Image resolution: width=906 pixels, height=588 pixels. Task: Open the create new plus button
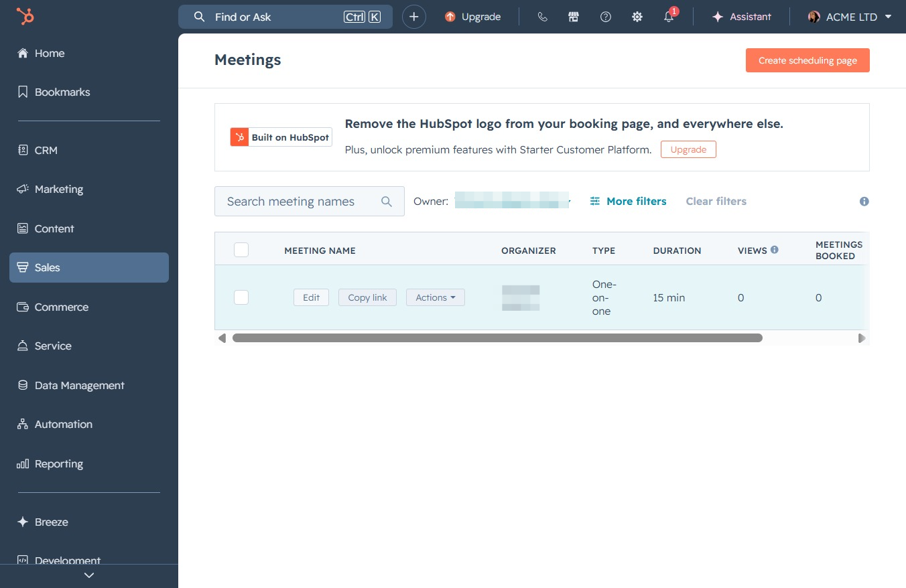pyautogui.click(x=414, y=17)
